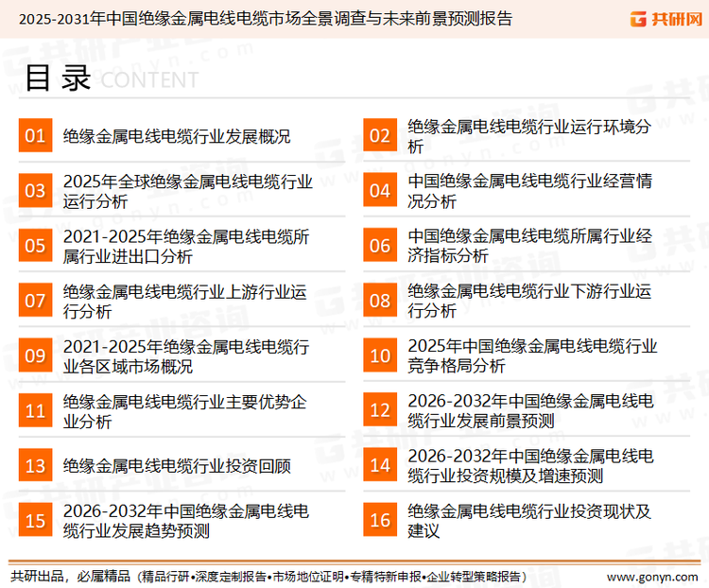
Task: Select the report title in the header
Action: coord(266,19)
